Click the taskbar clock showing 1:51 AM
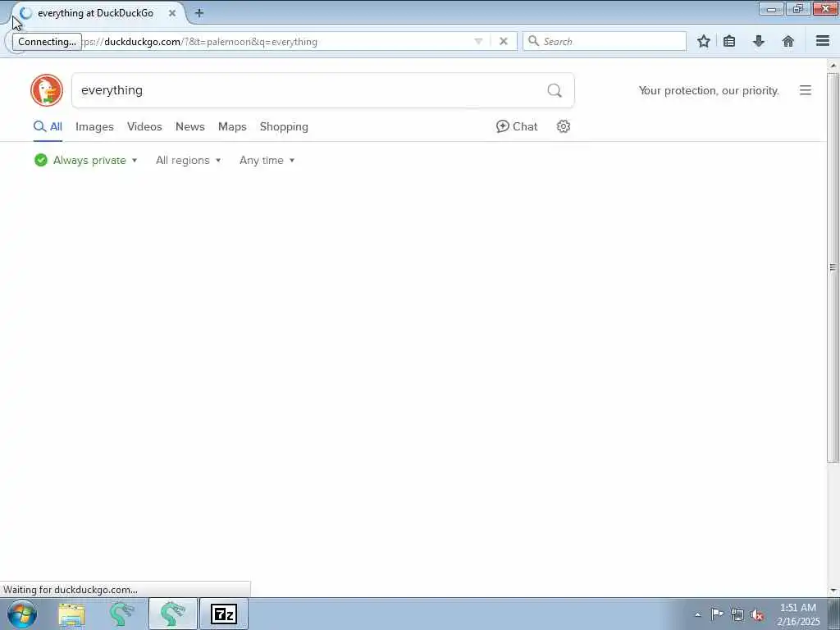The width and height of the screenshot is (840, 630). tap(797, 614)
